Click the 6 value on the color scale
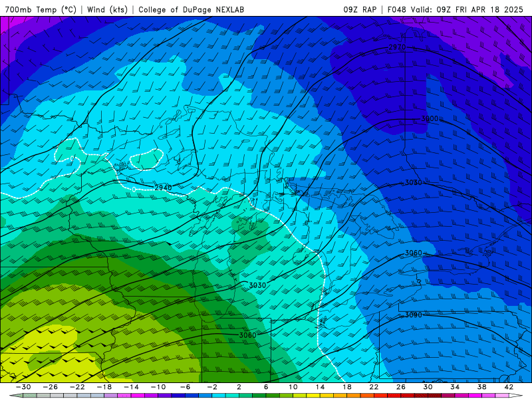This screenshot has width=532, height=399. (266, 387)
